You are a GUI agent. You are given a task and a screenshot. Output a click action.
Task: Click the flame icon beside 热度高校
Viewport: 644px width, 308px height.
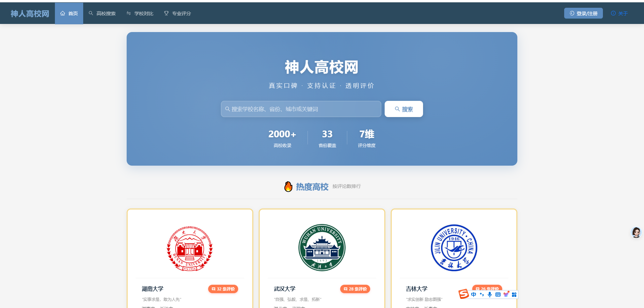(288, 187)
